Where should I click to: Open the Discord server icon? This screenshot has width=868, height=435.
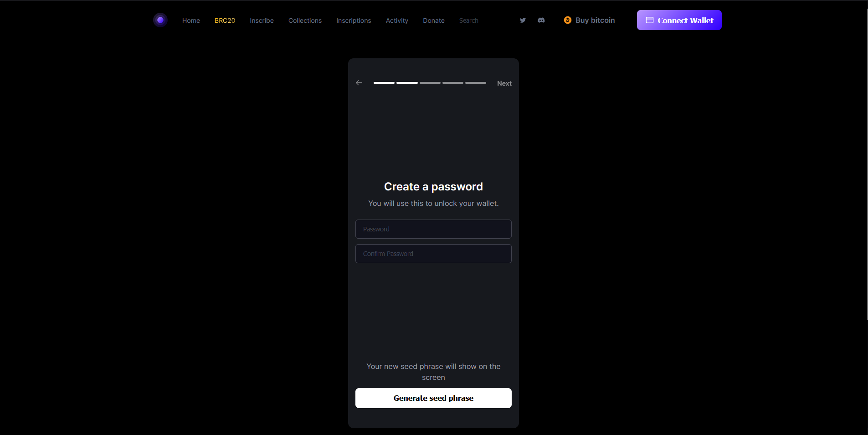click(x=541, y=20)
